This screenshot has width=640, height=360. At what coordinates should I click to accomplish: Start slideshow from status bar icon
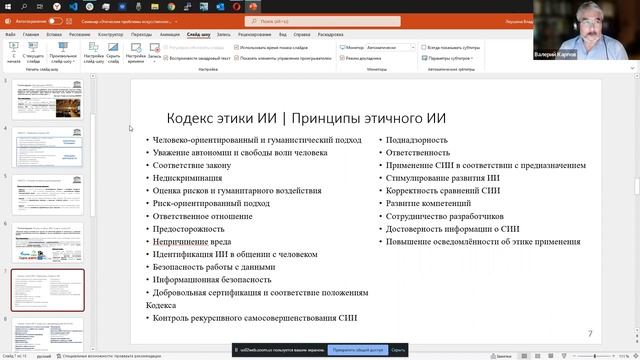tap(564, 356)
